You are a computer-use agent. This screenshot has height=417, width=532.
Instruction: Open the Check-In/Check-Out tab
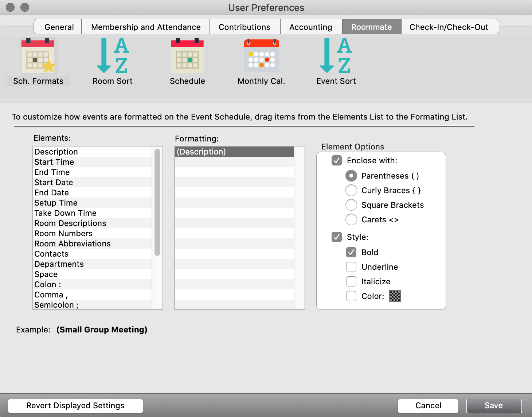449,27
